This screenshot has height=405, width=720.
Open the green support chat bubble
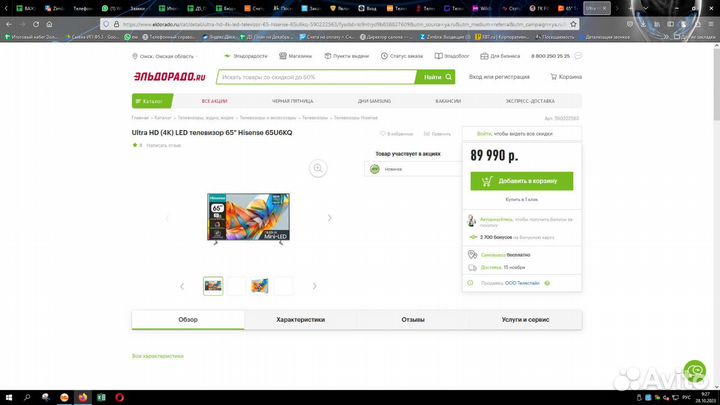click(x=694, y=371)
